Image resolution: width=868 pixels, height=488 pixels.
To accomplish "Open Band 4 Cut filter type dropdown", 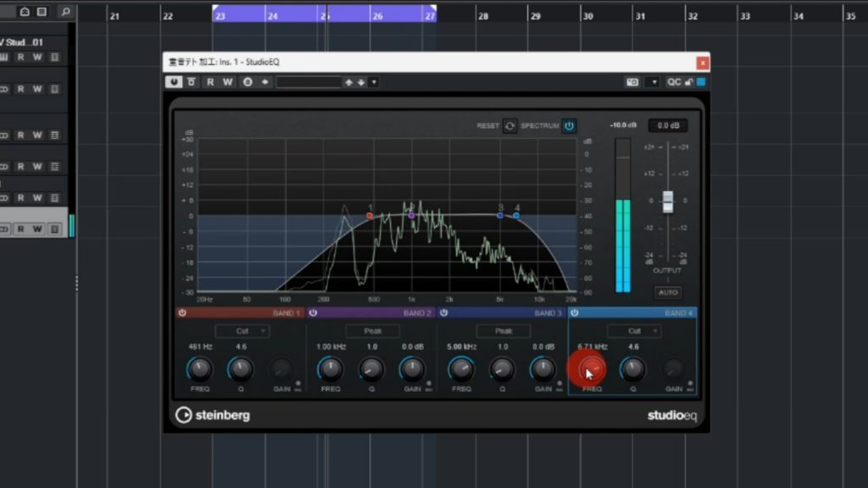I will (x=634, y=331).
